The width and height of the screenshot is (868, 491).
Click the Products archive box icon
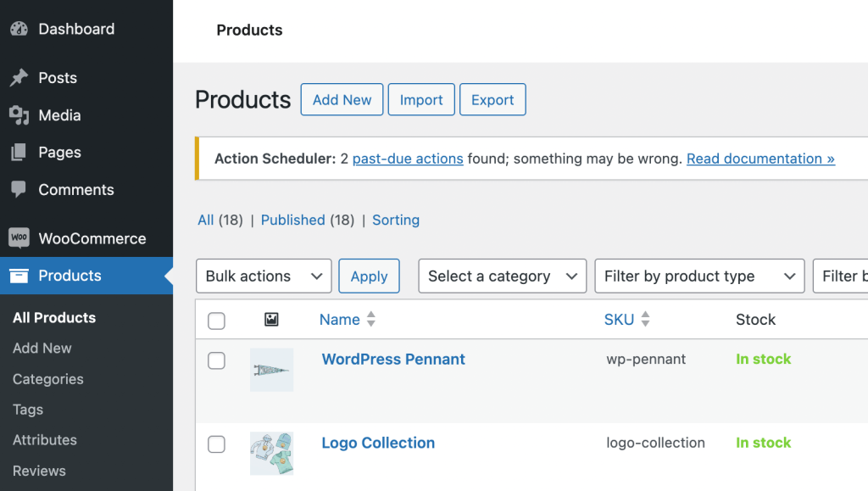[x=19, y=276]
